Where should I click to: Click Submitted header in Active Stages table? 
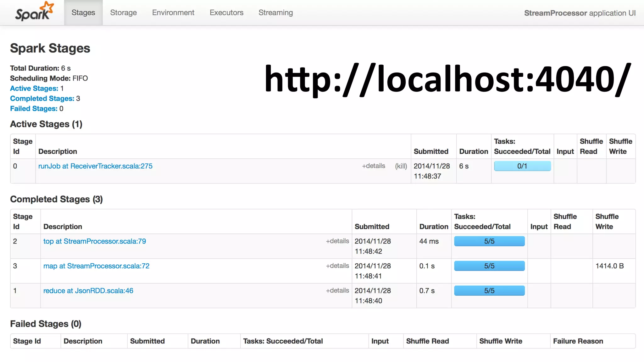(431, 151)
